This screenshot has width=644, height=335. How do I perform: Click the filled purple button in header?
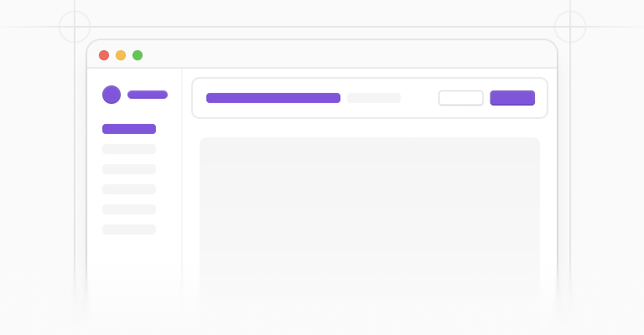click(512, 98)
